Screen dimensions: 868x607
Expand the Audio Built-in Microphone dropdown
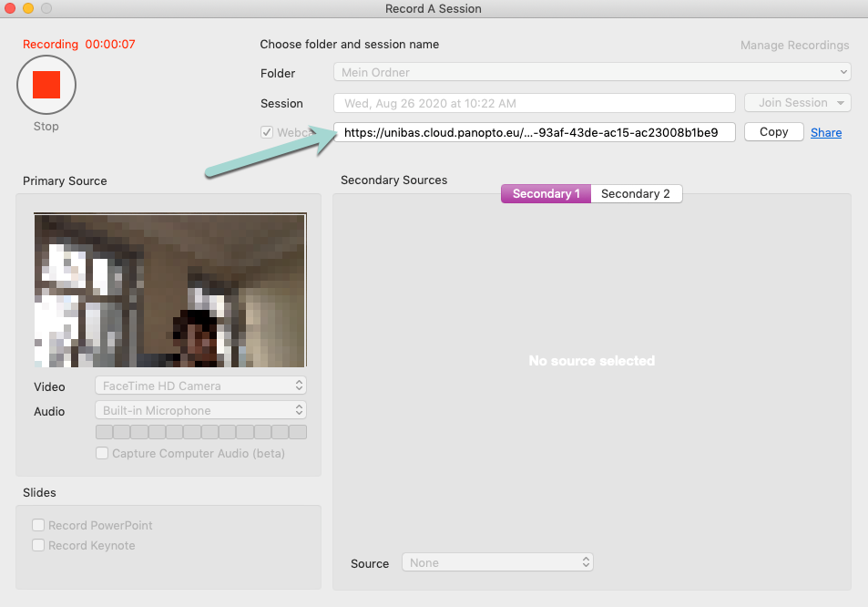[x=200, y=411]
